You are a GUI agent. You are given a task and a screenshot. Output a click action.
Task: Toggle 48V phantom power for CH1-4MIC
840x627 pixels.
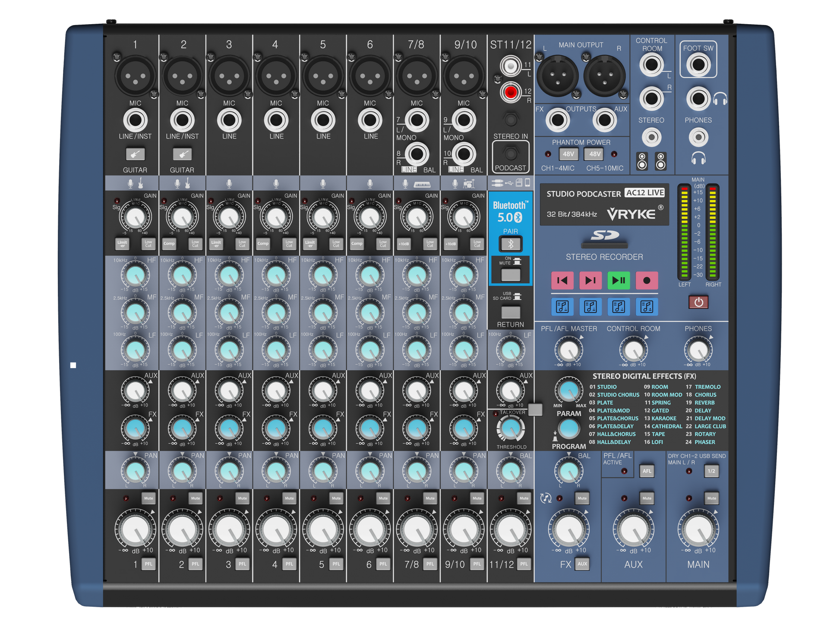(568, 154)
